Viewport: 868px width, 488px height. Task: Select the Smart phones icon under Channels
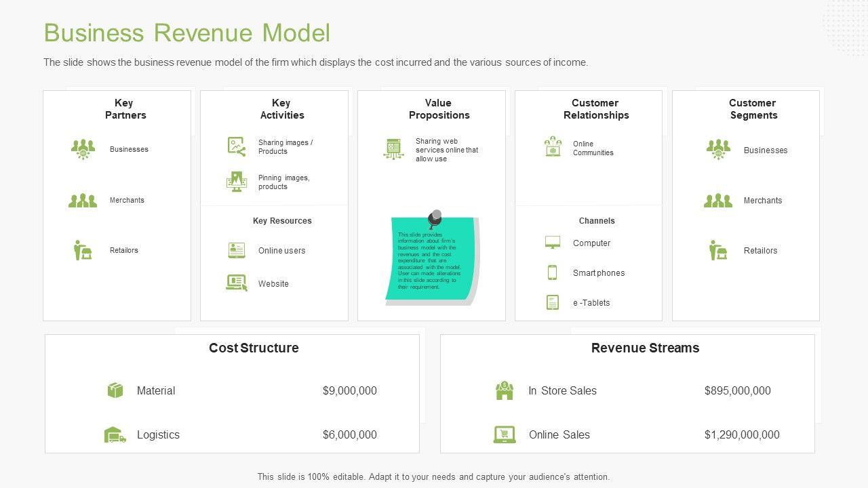552,272
